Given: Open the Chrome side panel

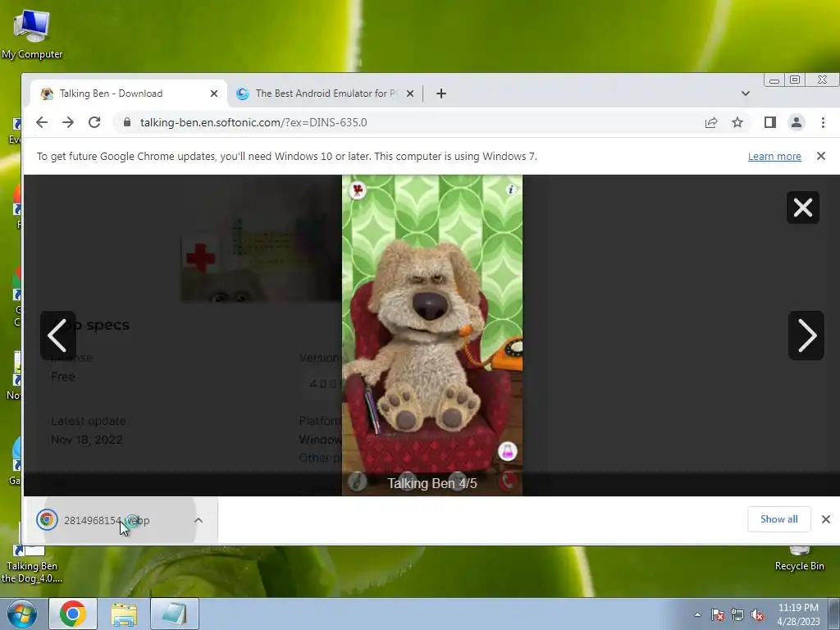Looking at the screenshot, I should point(769,123).
